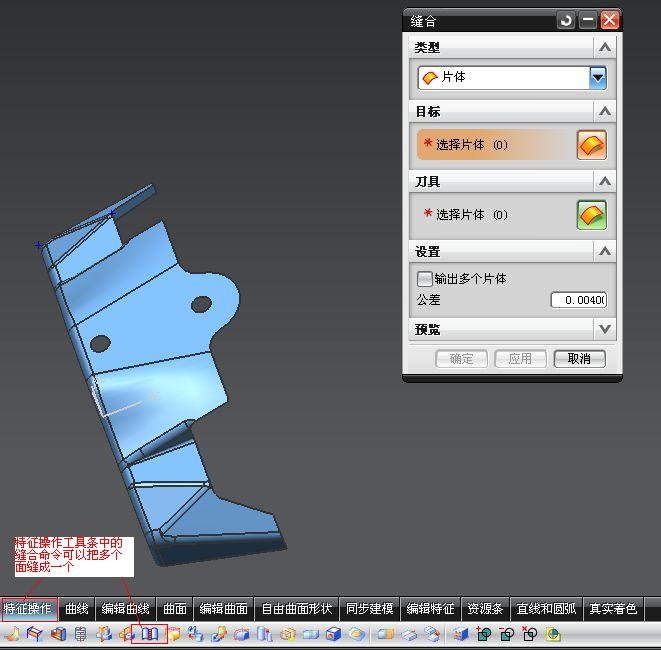Click the orange curved blend icon at toolbar start
This screenshot has width=661, height=650.
click(x=13, y=634)
